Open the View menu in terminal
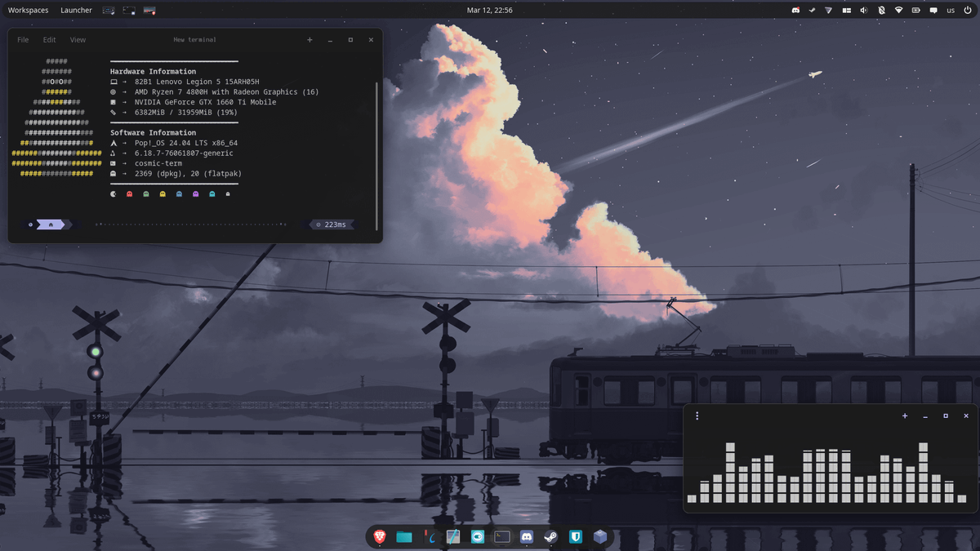980x551 pixels. [x=78, y=40]
